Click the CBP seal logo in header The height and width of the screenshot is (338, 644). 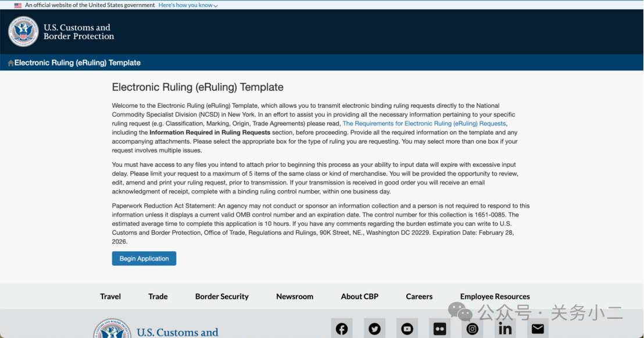click(x=23, y=31)
